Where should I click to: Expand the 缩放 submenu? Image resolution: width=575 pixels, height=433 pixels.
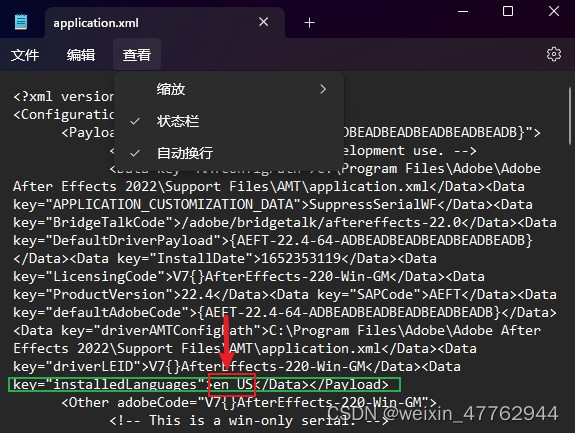pyautogui.click(x=229, y=89)
